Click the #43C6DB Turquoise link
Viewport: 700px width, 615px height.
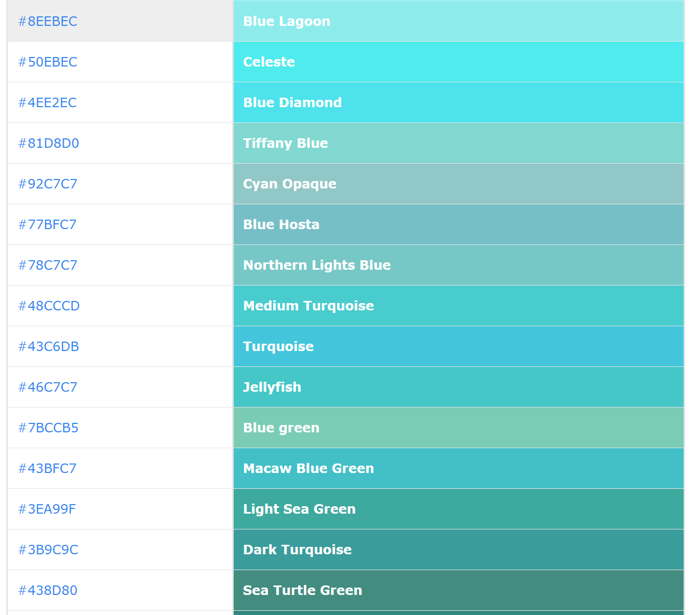tap(49, 346)
